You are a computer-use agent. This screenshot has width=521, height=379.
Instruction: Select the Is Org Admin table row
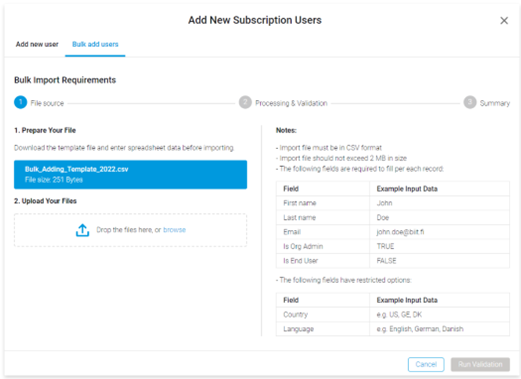click(x=393, y=246)
